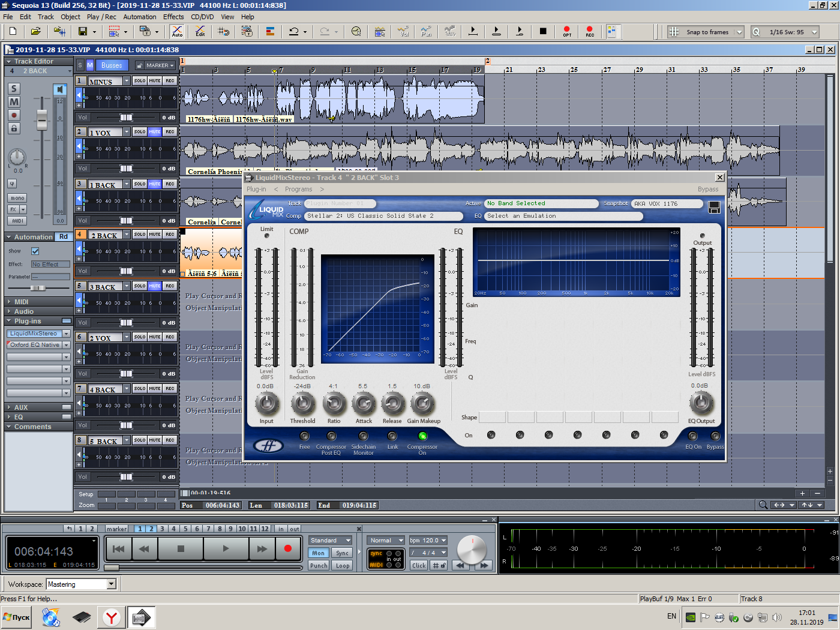The width and height of the screenshot is (840, 630).
Task: Undo the last action in toolbar
Action: click(x=293, y=31)
